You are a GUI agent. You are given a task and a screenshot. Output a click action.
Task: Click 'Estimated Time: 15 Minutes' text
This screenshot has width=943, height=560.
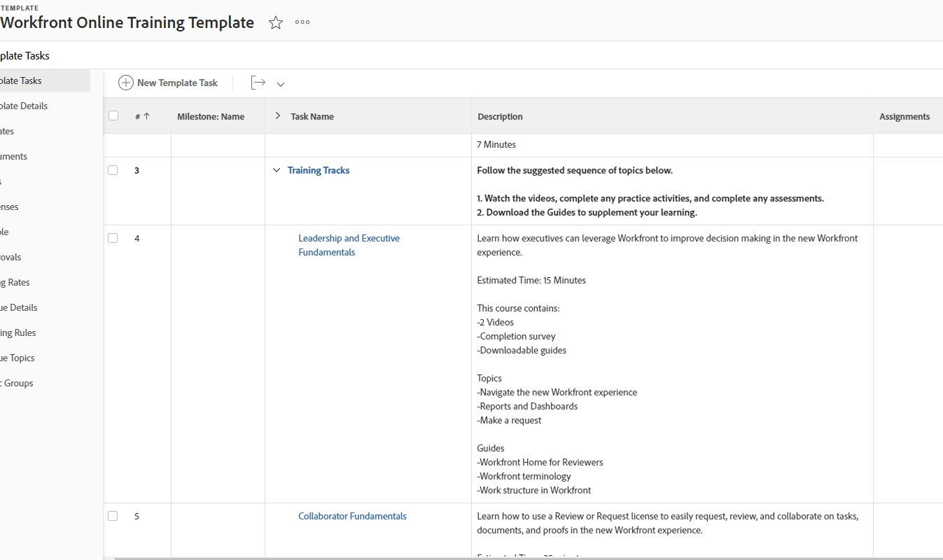point(531,280)
